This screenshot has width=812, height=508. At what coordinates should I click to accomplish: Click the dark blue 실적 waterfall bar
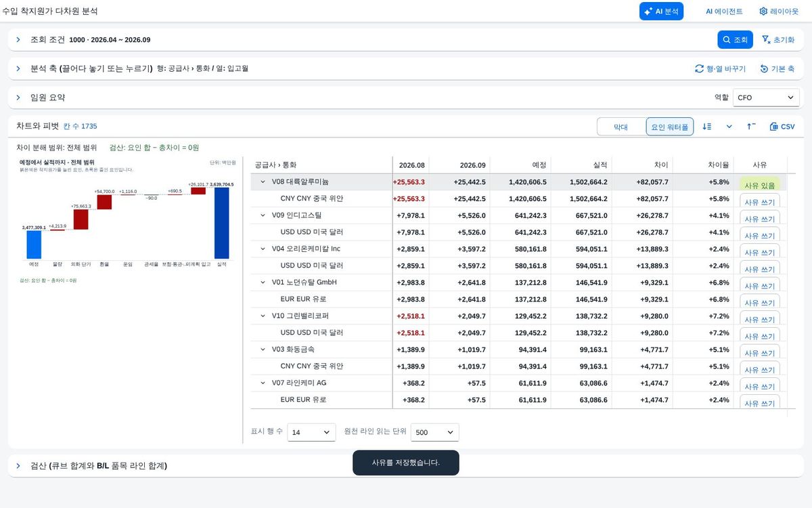pos(222,224)
